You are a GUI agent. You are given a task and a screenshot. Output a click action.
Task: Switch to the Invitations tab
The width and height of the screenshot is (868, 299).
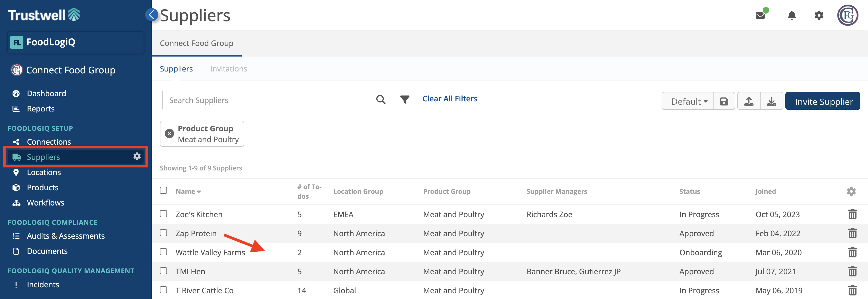pyautogui.click(x=229, y=69)
